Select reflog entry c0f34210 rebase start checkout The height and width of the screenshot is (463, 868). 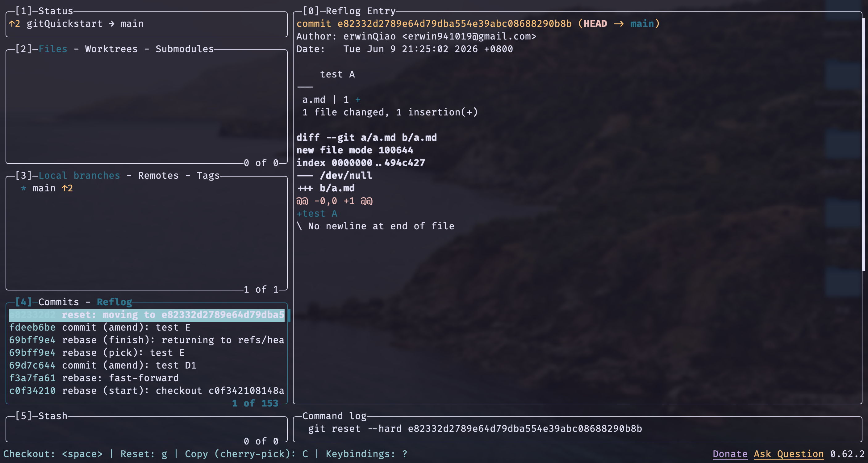(147, 390)
